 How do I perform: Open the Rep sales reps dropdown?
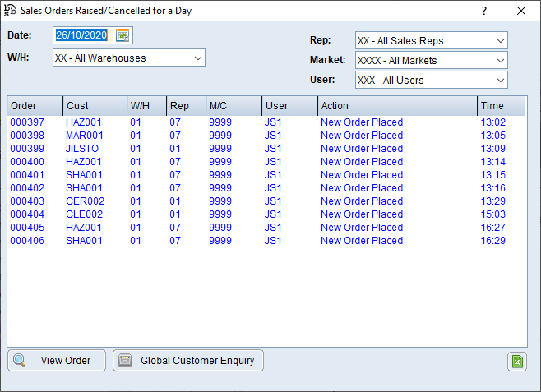pos(500,40)
